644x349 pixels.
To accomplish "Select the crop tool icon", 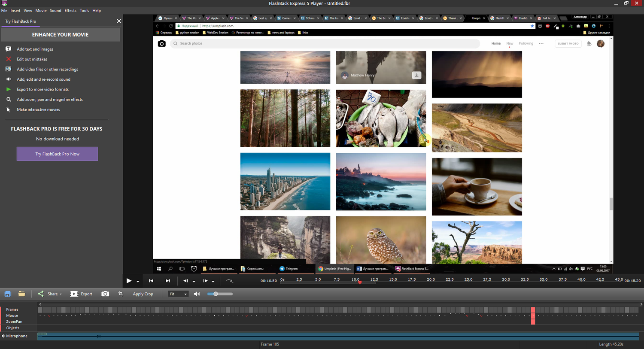I will (x=120, y=294).
